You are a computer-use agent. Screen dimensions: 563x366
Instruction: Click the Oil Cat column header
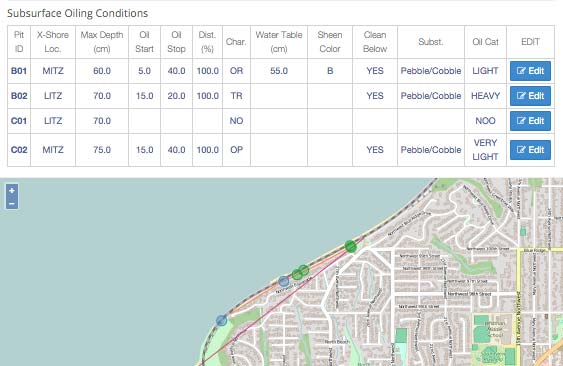485,42
